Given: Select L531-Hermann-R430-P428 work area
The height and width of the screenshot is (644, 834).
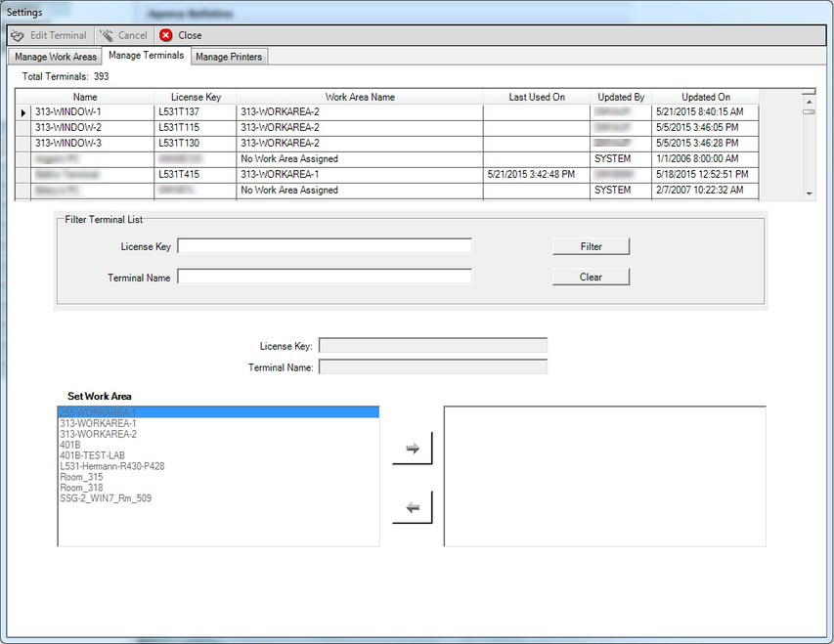Looking at the screenshot, I should pos(219,466).
